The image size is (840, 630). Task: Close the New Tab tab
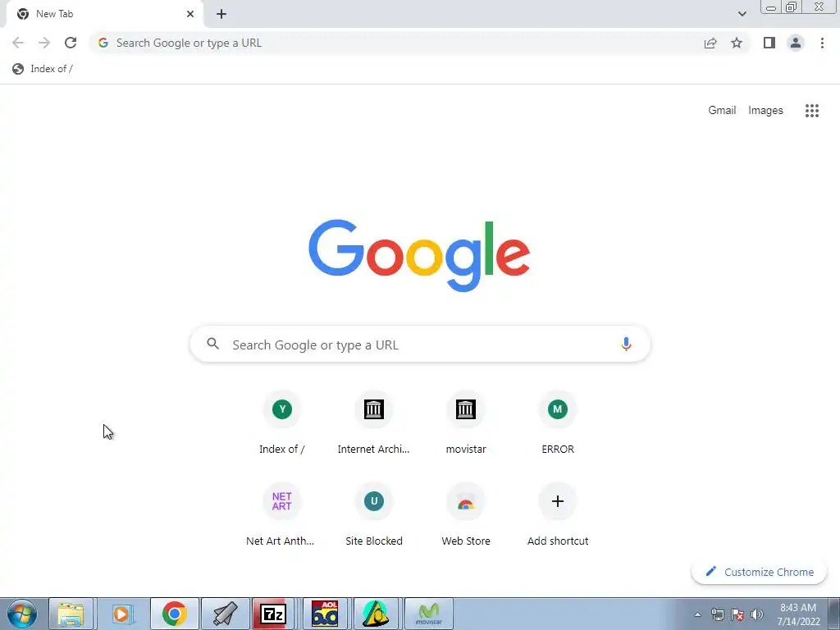[x=190, y=14]
